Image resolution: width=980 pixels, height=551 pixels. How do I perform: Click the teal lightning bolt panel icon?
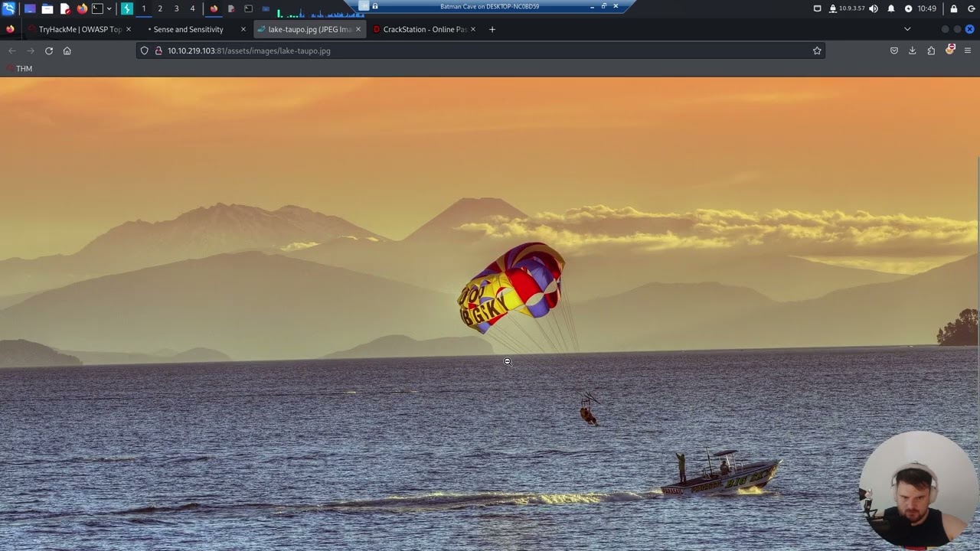(x=127, y=8)
